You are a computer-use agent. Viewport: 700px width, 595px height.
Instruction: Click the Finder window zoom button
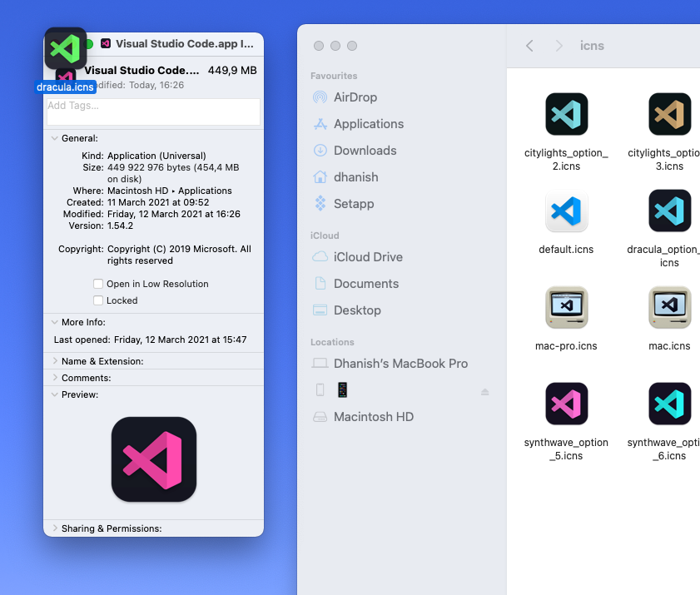[x=352, y=46]
